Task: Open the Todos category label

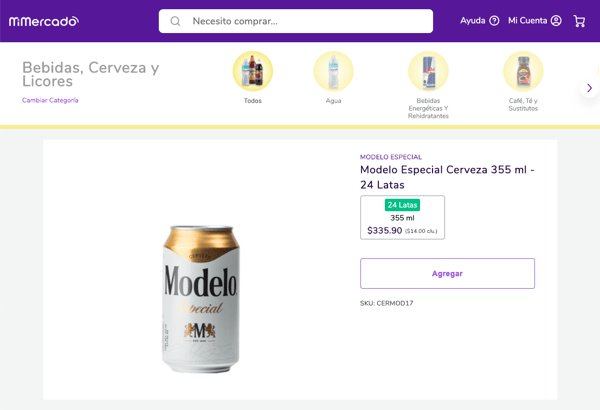Action: click(253, 101)
